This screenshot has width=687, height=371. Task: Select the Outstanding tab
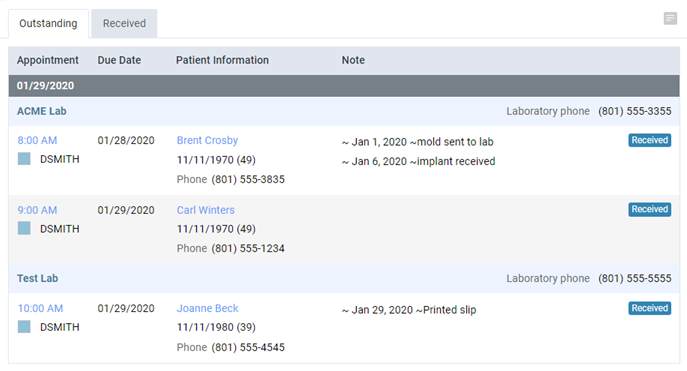point(48,23)
